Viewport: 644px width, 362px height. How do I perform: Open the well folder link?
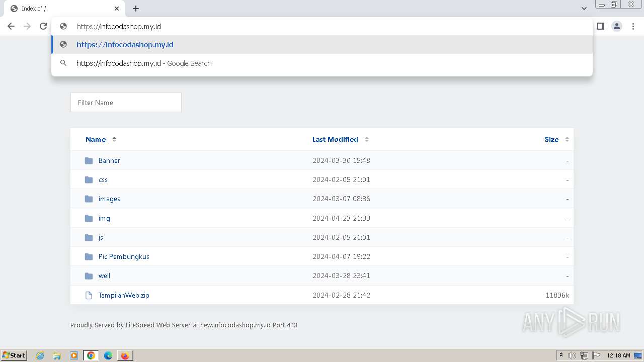pyautogui.click(x=104, y=276)
